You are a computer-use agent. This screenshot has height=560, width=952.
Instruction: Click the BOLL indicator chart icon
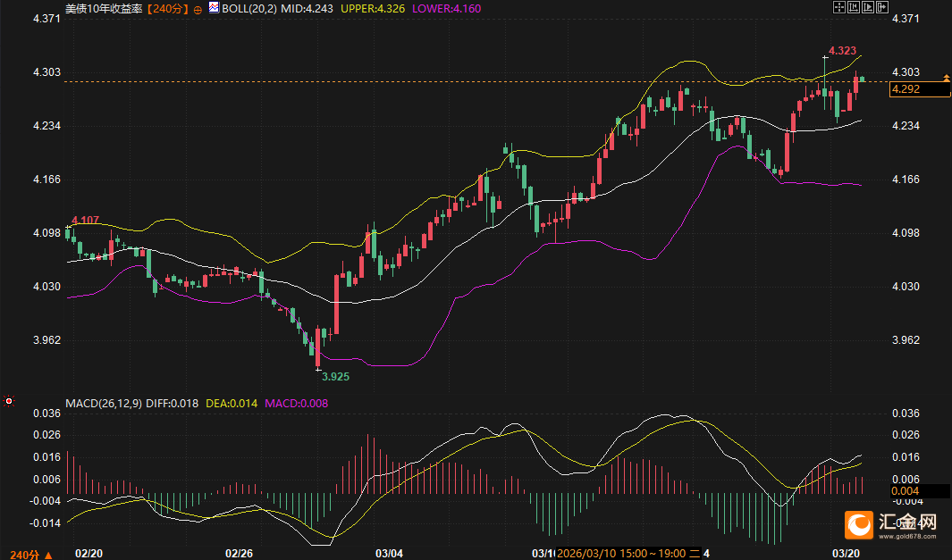tap(213, 7)
